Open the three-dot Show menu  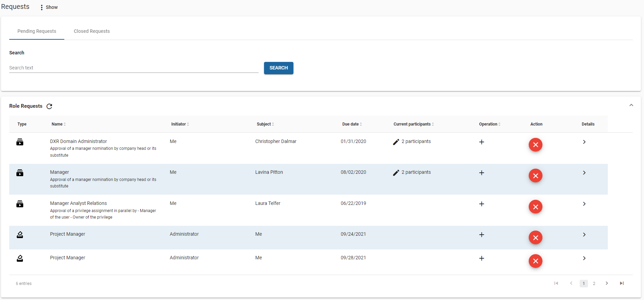tap(42, 7)
